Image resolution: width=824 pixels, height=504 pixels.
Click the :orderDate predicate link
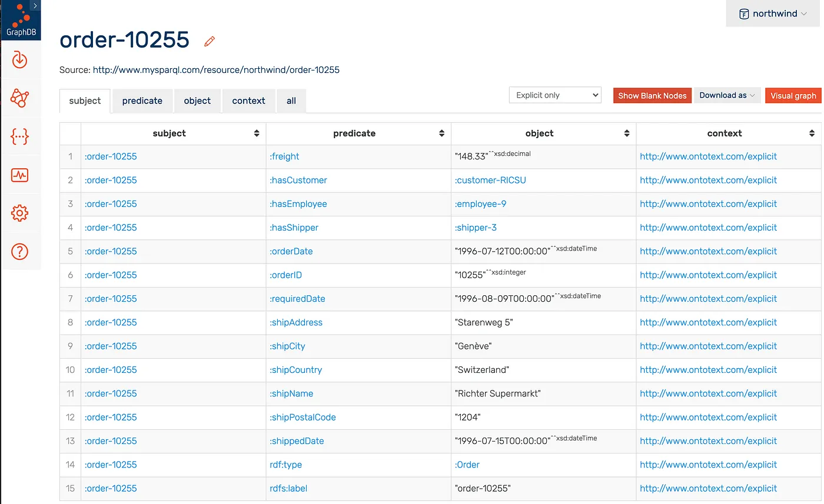pyautogui.click(x=291, y=251)
